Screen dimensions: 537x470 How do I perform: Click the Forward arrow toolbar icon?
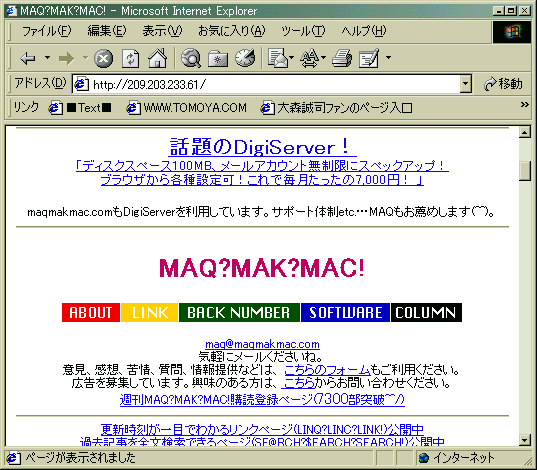[66, 58]
